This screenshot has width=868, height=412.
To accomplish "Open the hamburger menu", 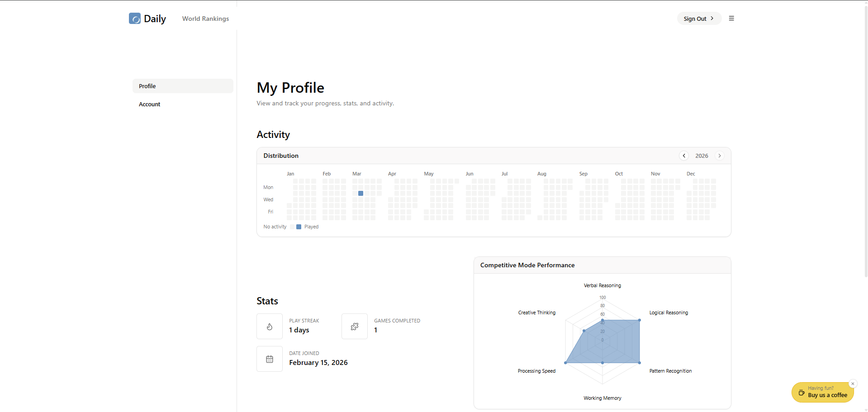I will [731, 18].
